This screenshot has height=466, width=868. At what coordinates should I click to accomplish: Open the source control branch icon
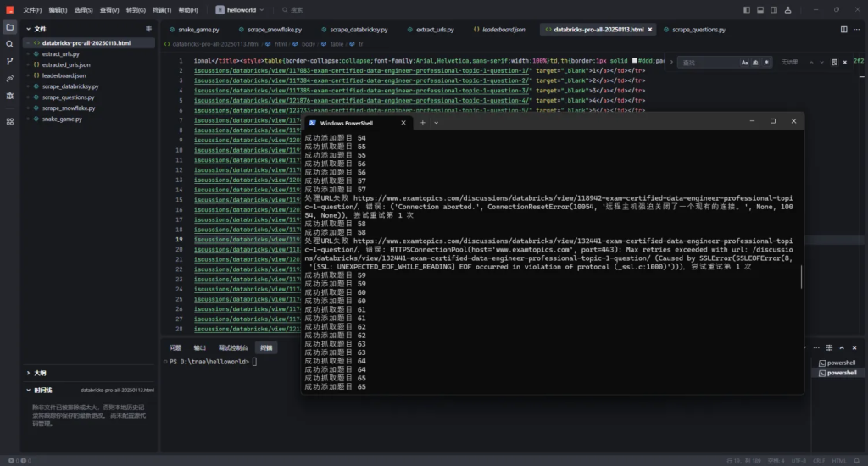coord(9,62)
